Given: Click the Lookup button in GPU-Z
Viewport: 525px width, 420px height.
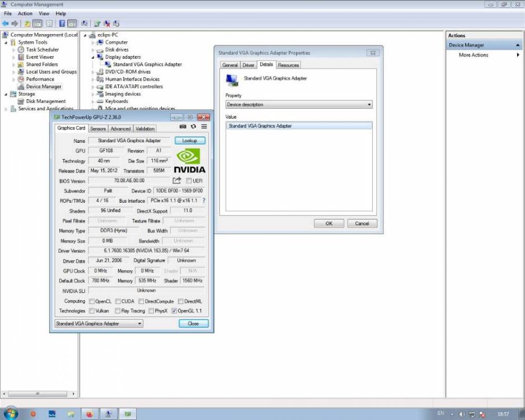Looking at the screenshot, I should 190,141.
